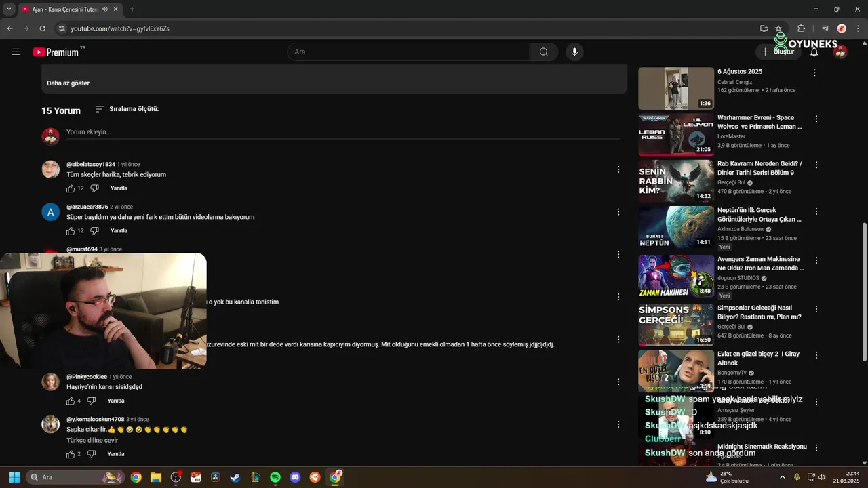Like the comment by @Pinkycookiee
The height and width of the screenshot is (488, 868).
click(71, 401)
